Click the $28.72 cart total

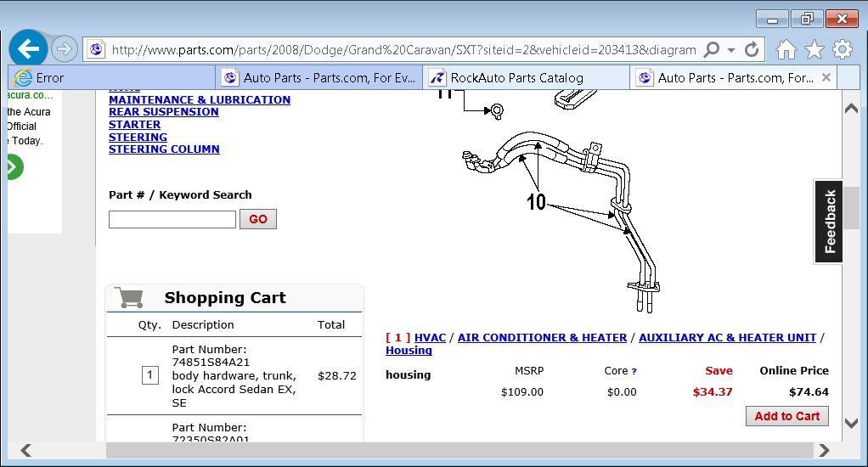point(337,375)
